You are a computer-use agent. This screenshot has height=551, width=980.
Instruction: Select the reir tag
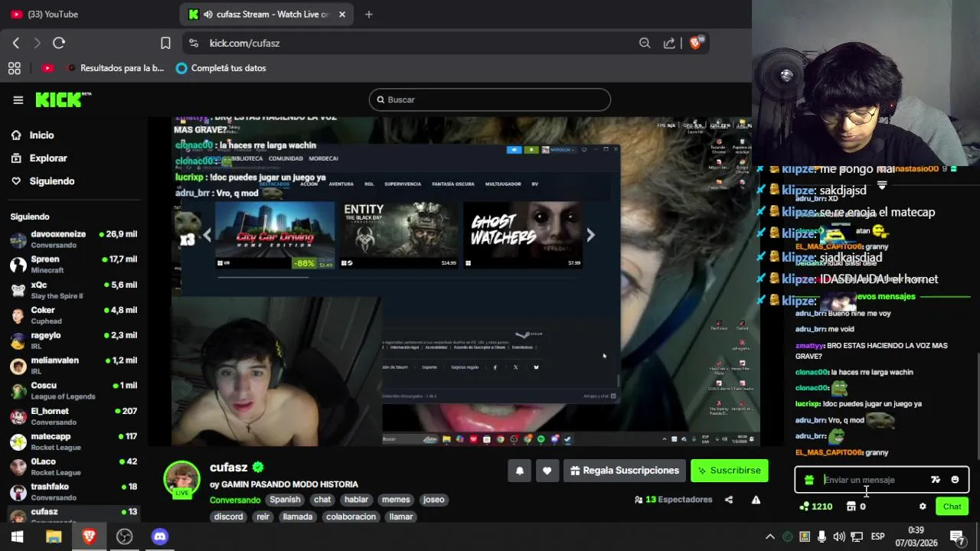[x=263, y=517]
